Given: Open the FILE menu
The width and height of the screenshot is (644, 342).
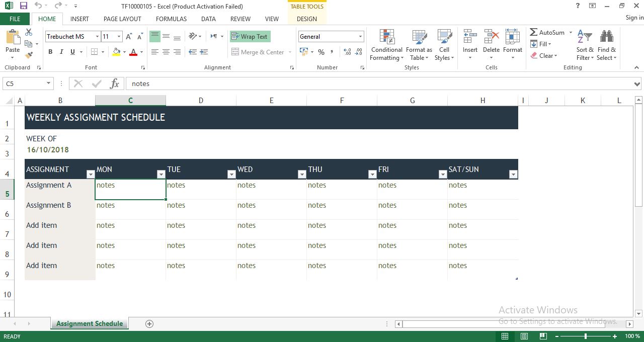Looking at the screenshot, I should coord(15,19).
